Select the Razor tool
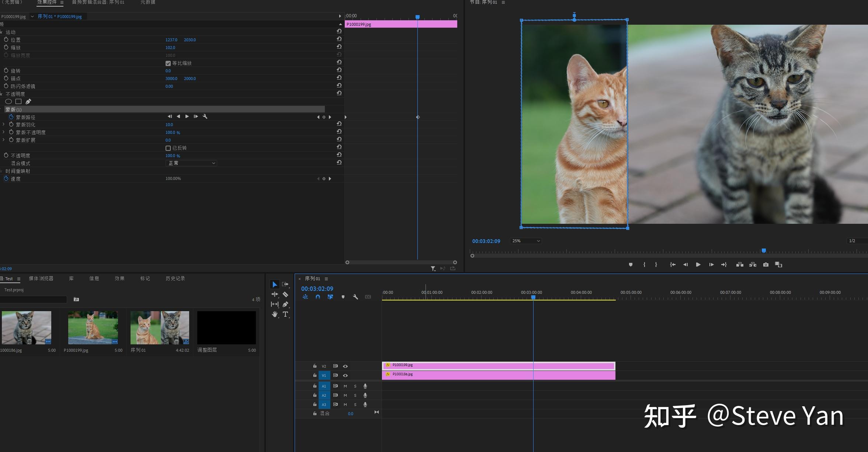The height and width of the screenshot is (452, 868). pyautogui.click(x=285, y=294)
